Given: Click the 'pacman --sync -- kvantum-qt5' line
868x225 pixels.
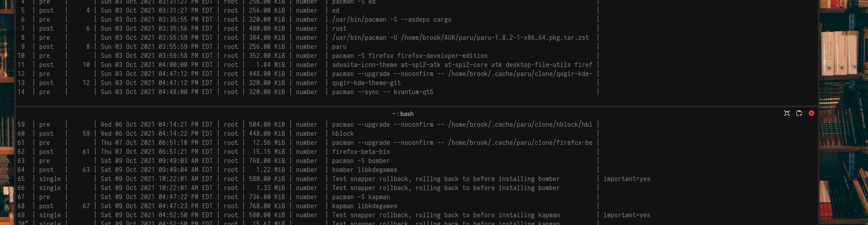Looking at the screenshot, I should click(x=382, y=92).
